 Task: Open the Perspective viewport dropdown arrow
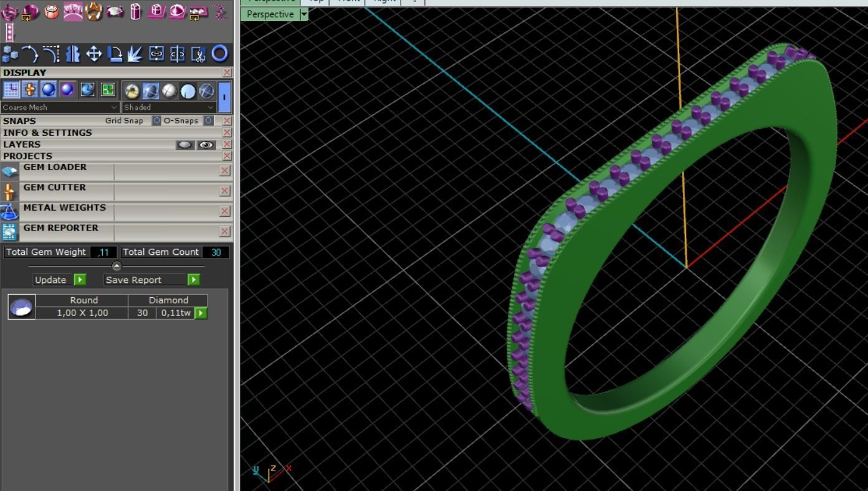click(304, 14)
